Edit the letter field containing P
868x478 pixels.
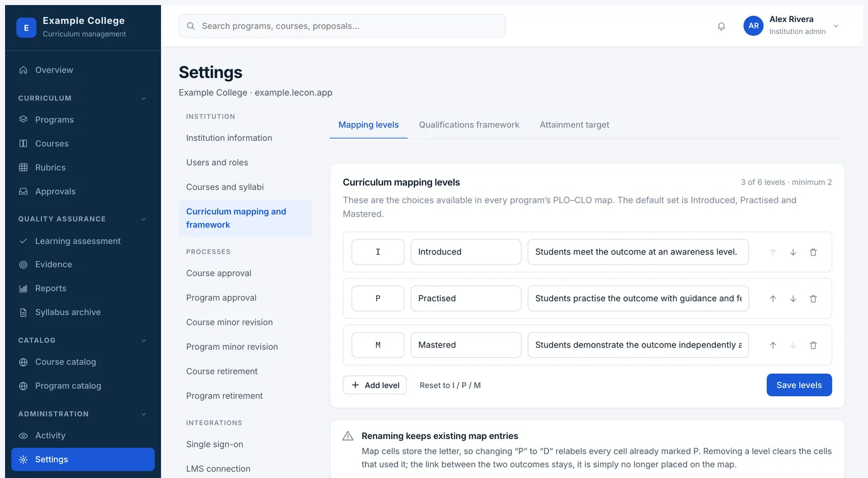(378, 298)
